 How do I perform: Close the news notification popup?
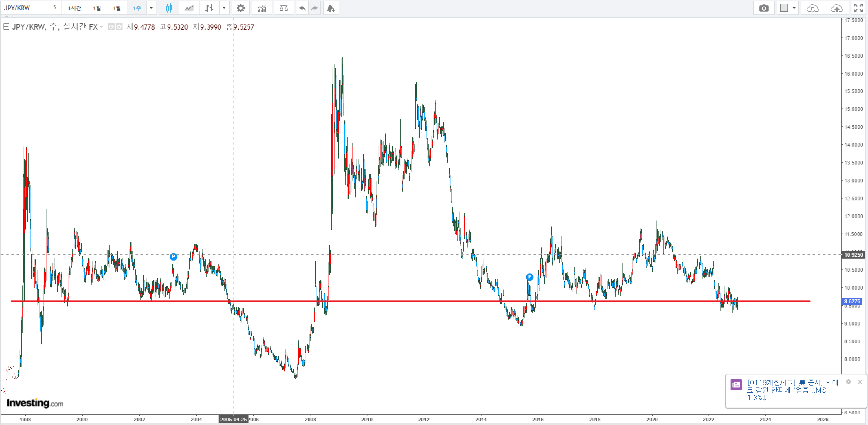click(x=860, y=382)
